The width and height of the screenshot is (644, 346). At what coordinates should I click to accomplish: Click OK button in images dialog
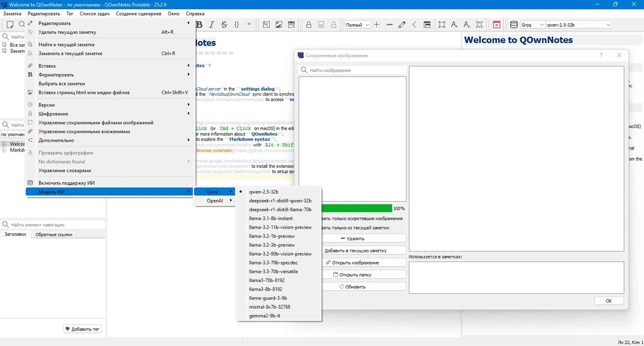click(609, 301)
